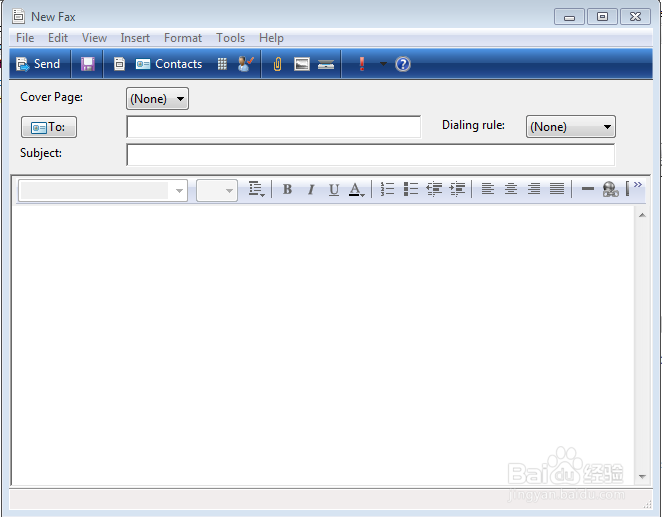Expand the Dialing rule dropdown
The width and height of the screenshot is (662, 517).
[570, 127]
